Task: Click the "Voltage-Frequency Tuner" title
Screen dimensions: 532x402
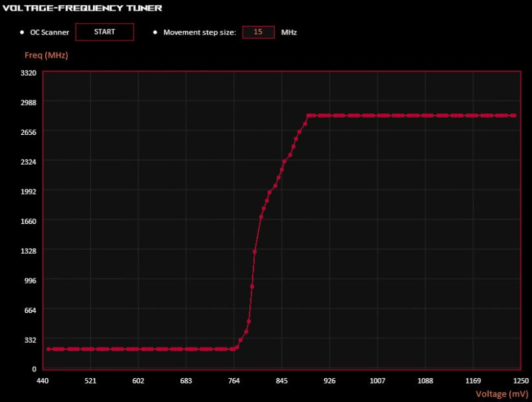Action: coord(82,8)
